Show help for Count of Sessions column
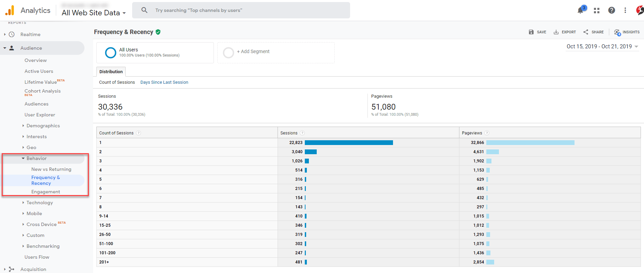 coord(138,133)
